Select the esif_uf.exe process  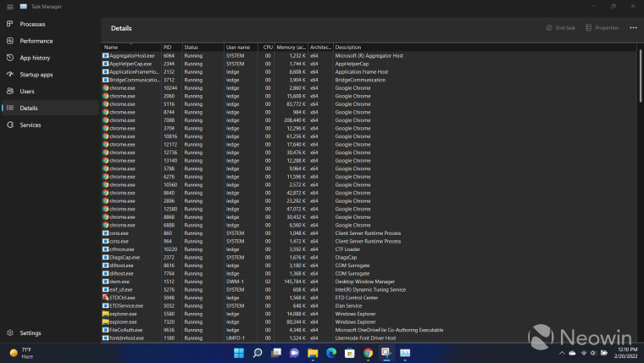click(369, 289)
